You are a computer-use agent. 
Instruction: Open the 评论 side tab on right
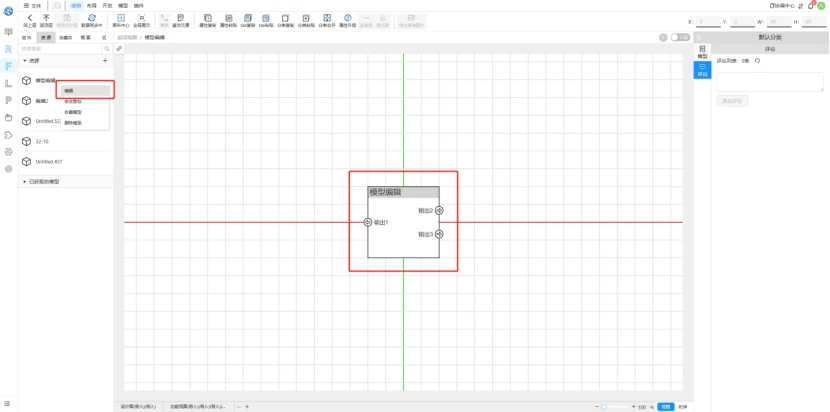702,70
